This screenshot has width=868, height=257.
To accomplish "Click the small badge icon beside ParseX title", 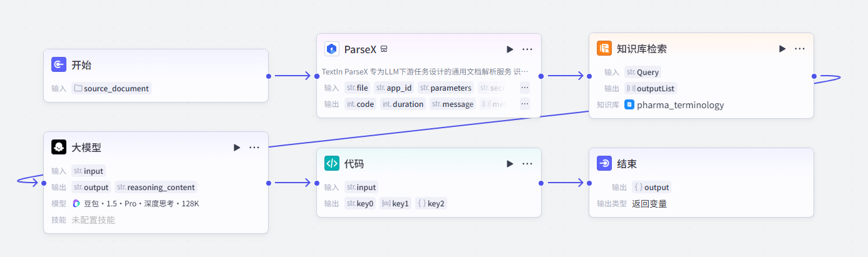I will coord(384,49).
